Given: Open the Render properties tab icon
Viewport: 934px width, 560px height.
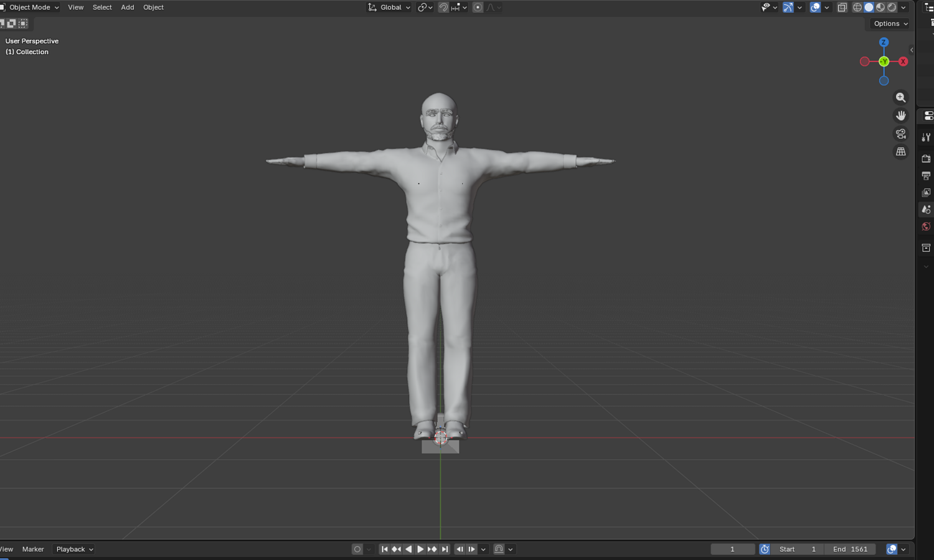Looking at the screenshot, I should point(926,159).
